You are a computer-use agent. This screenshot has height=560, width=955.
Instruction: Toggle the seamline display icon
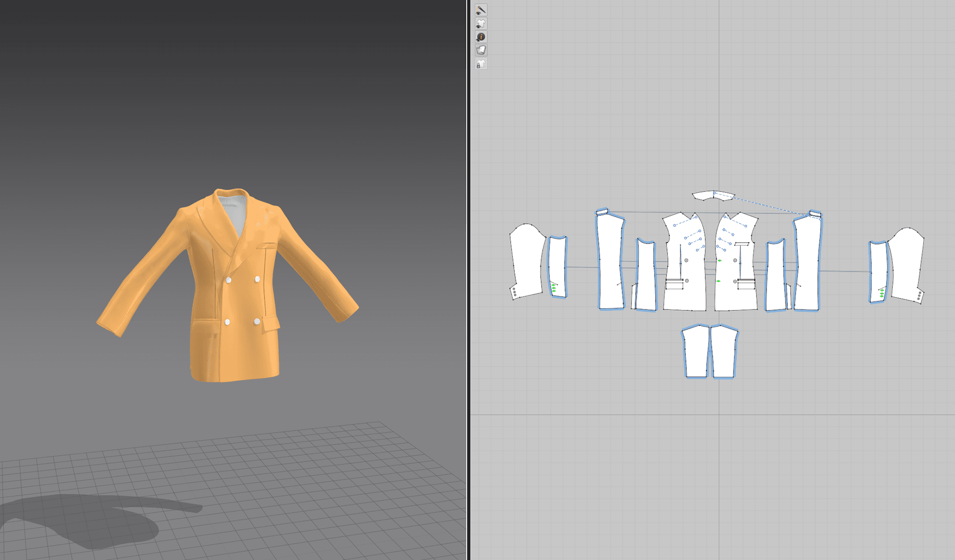pos(481,10)
